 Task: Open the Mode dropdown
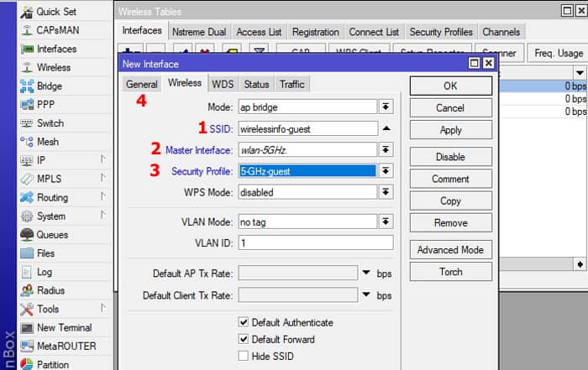386,107
